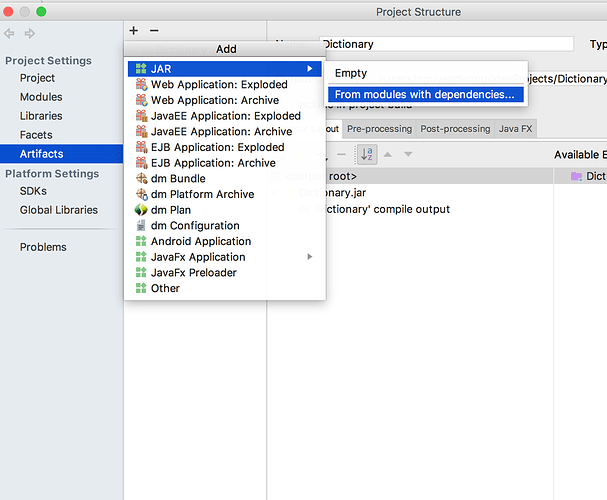Switch to the Java FX tab
The width and height of the screenshot is (607, 500).
(516, 129)
